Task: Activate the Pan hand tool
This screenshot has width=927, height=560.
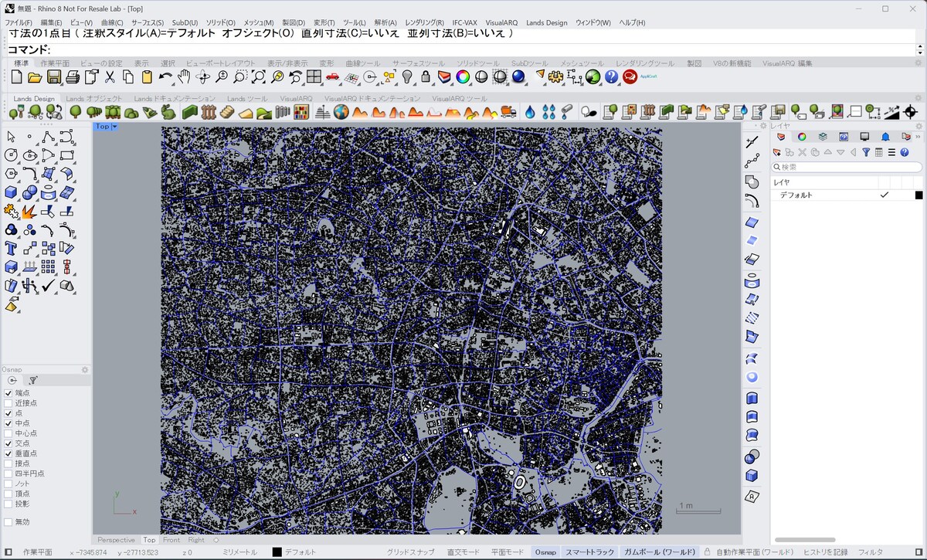Action: tap(184, 76)
